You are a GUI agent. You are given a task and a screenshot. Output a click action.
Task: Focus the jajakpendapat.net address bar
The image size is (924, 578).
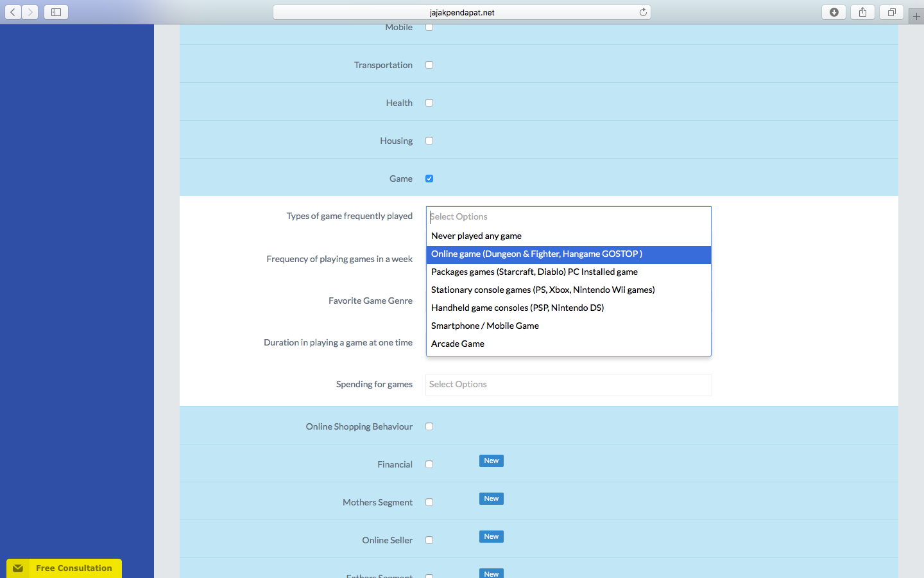tap(462, 12)
